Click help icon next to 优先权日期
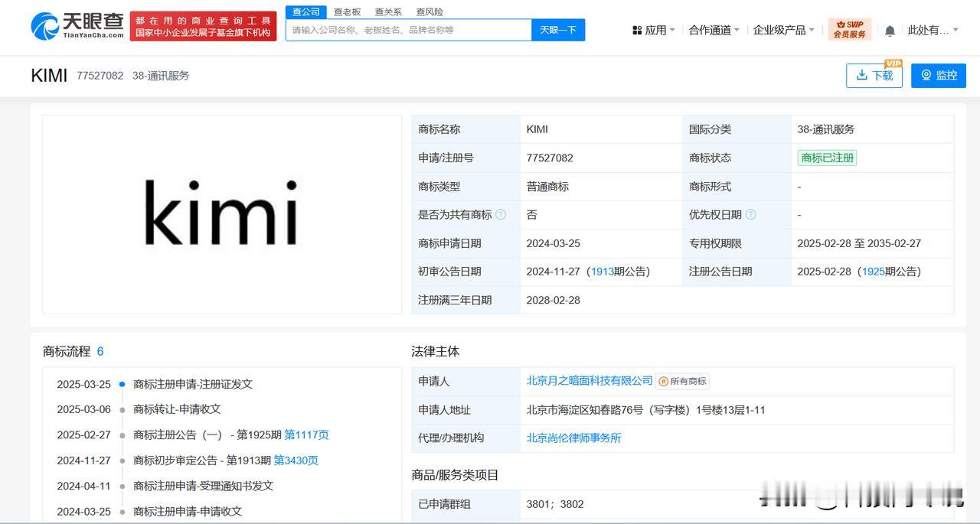Viewport: 980px width, 524px height. pyautogui.click(x=750, y=215)
